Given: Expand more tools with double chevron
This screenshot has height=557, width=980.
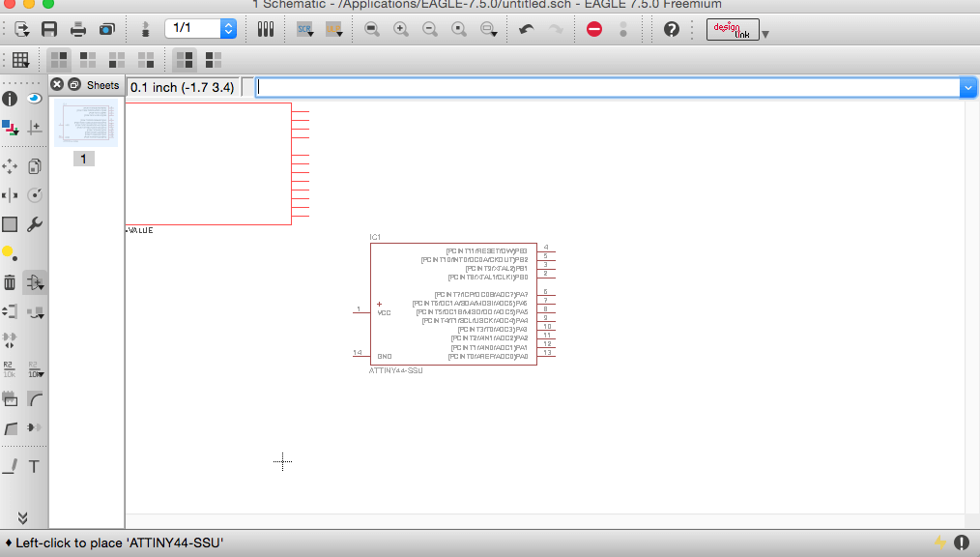Looking at the screenshot, I should click(x=22, y=517).
